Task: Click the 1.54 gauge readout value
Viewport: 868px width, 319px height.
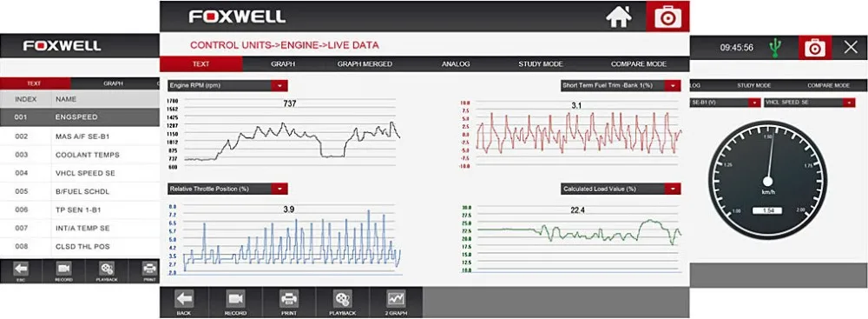Action: coord(767,212)
